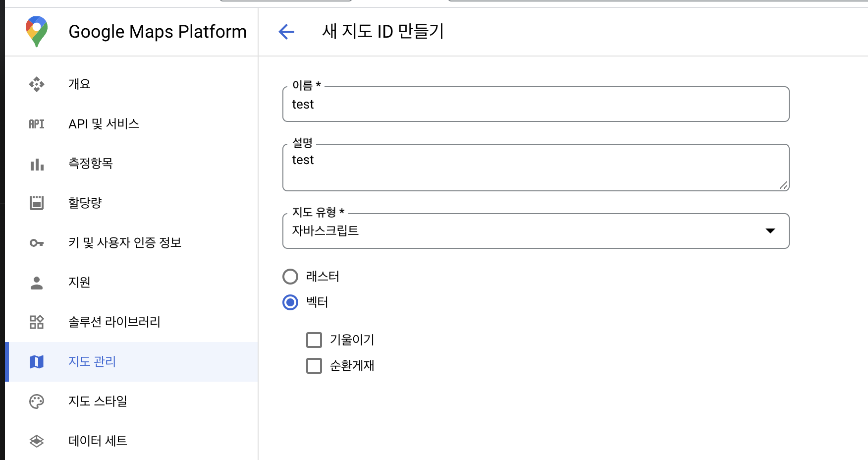Viewport: 868px width, 460px height.
Task: Enable the 기울이기 checkbox
Action: [314, 340]
